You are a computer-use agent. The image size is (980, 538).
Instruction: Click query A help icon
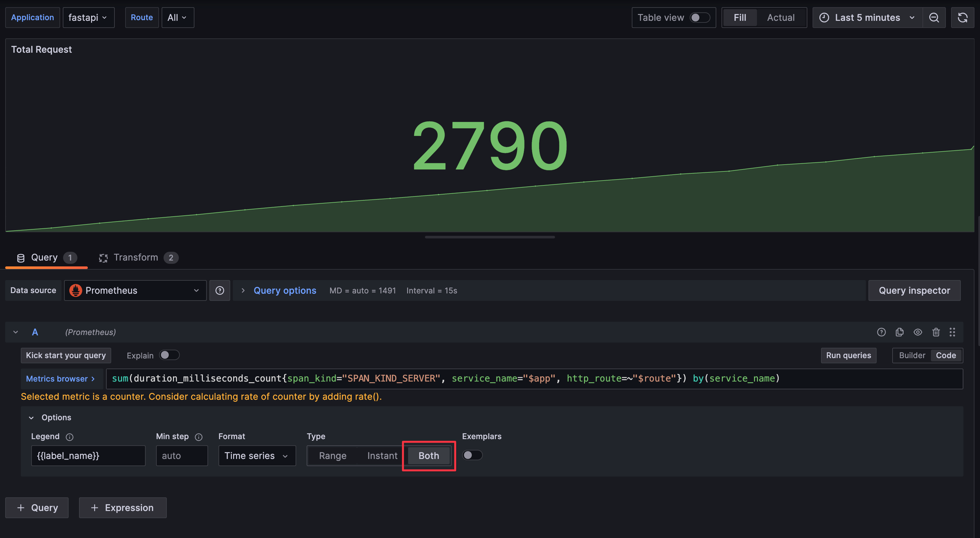point(881,332)
